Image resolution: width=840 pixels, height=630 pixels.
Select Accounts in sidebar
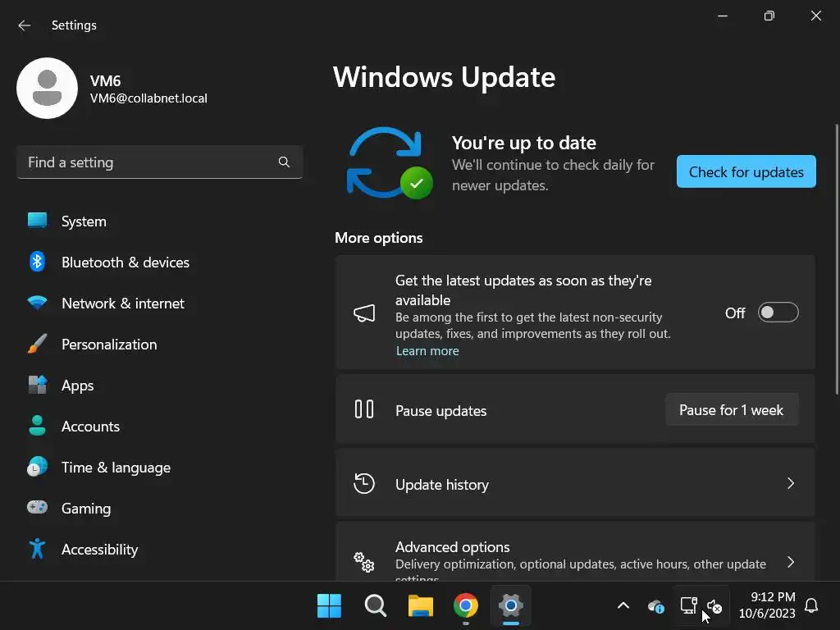[x=160, y=426]
